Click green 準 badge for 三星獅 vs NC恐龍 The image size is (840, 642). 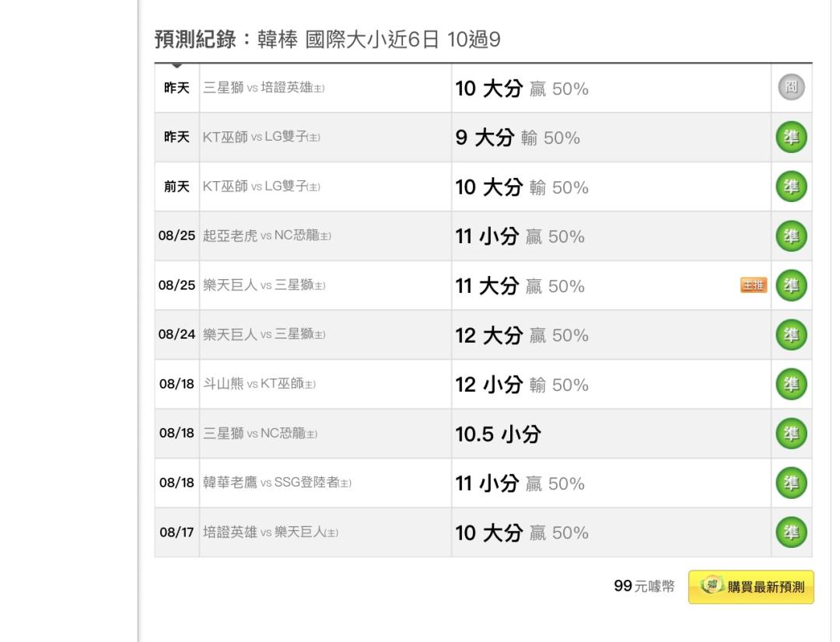point(791,433)
